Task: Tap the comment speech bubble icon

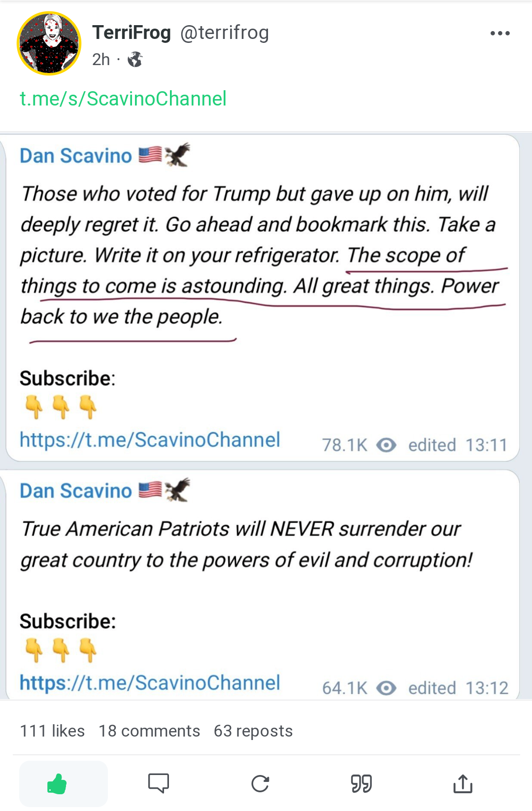Action: 159,783
